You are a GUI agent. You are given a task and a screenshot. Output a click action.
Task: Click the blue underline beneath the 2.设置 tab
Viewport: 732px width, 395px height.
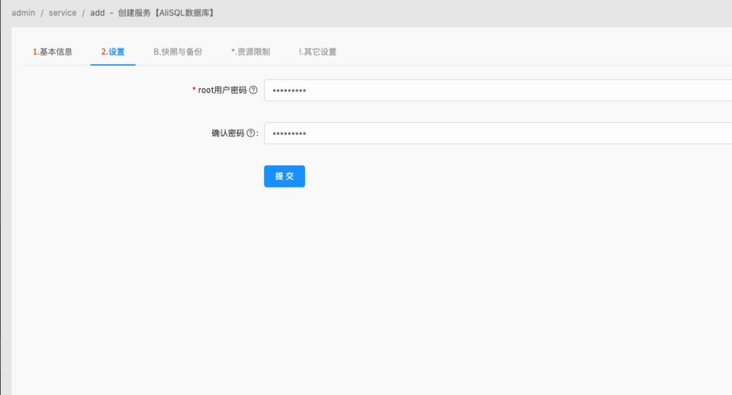point(113,64)
